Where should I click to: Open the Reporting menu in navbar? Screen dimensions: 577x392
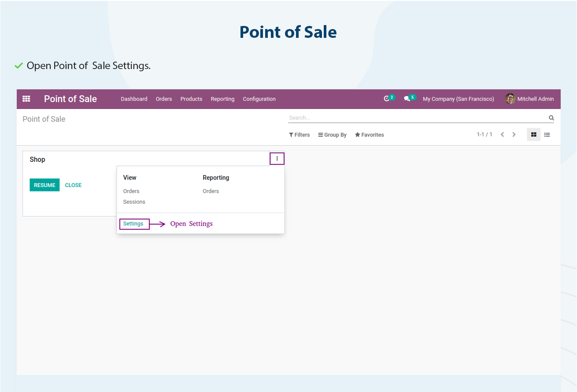222,99
